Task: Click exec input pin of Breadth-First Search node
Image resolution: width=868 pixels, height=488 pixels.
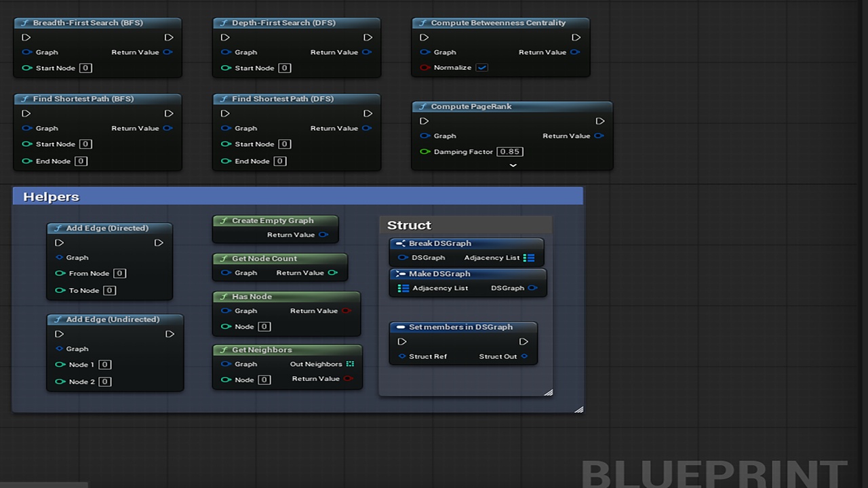Action: click(x=26, y=37)
